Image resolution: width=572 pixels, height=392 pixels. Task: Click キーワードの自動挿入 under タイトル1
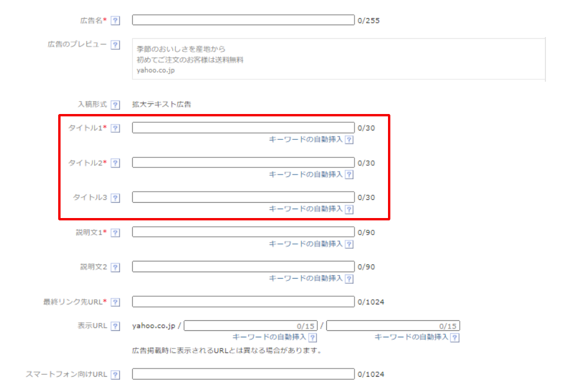coord(306,139)
